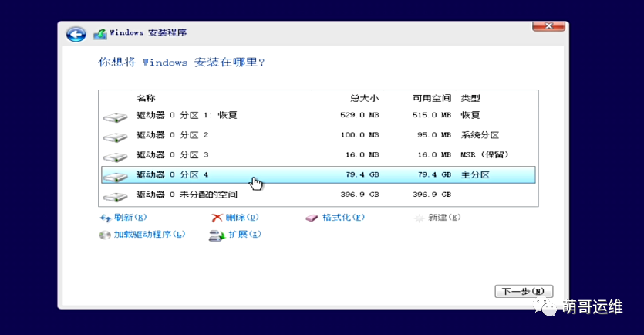Click the 扩展(X) link

pyautogui.click(x=244, y=235)
